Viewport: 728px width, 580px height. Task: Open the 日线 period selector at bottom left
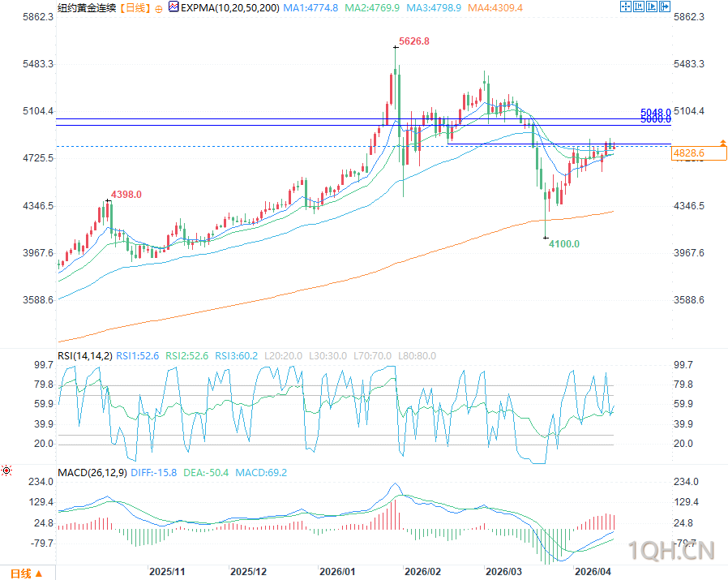(x=27, y=574)
